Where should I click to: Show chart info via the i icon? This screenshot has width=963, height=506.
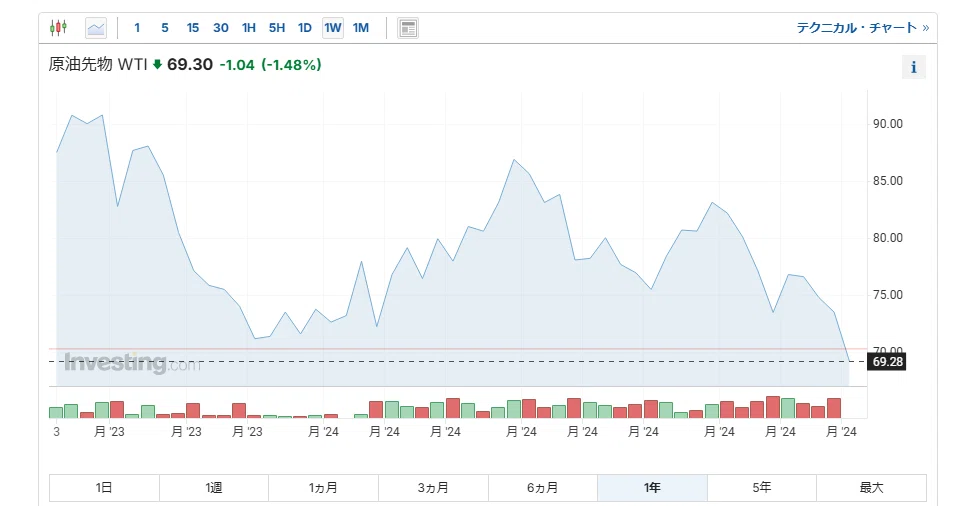pos(914,67)
